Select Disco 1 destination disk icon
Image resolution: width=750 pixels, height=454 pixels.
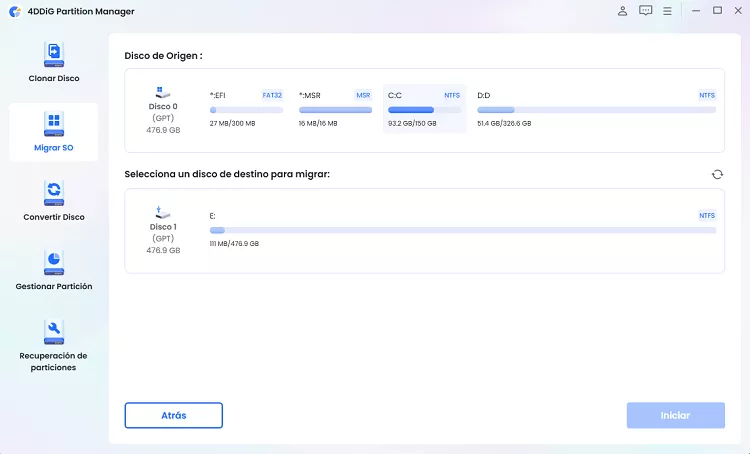tap(163, 212)
